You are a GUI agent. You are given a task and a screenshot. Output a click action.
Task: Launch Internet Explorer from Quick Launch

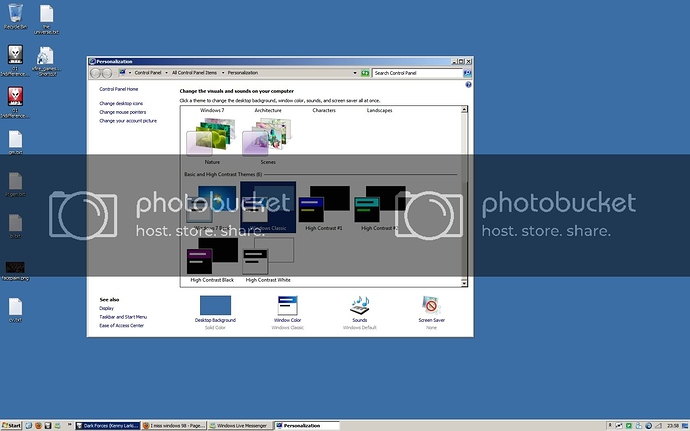click(x=29, y=426)
